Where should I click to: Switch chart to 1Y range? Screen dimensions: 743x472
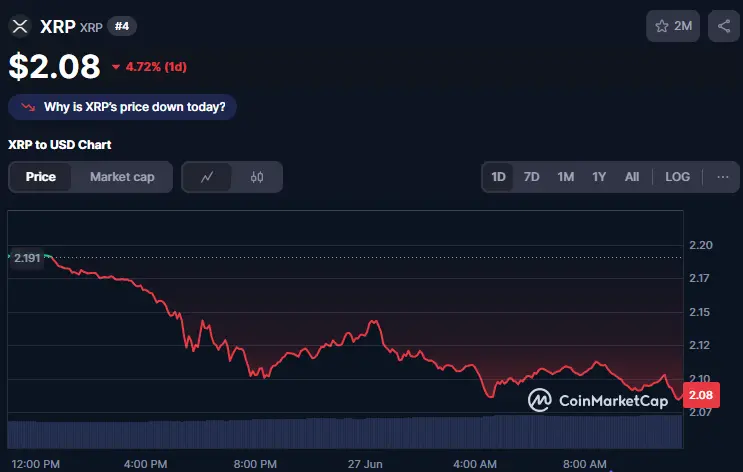[599, 177]
